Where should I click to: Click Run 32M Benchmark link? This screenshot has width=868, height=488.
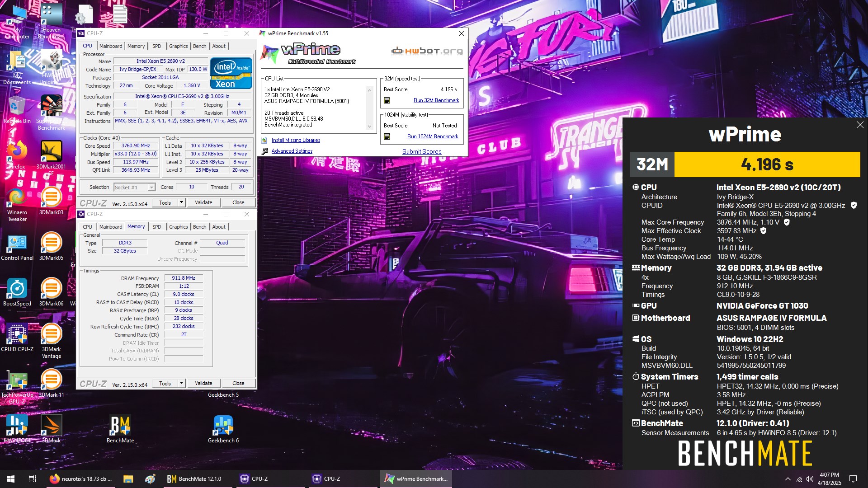[436, 100]
